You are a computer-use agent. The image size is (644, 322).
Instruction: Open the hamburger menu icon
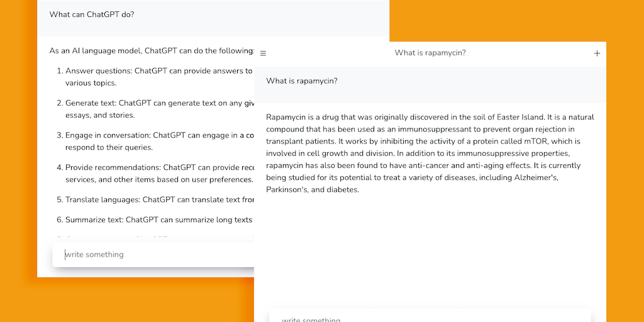click(263, 53)
